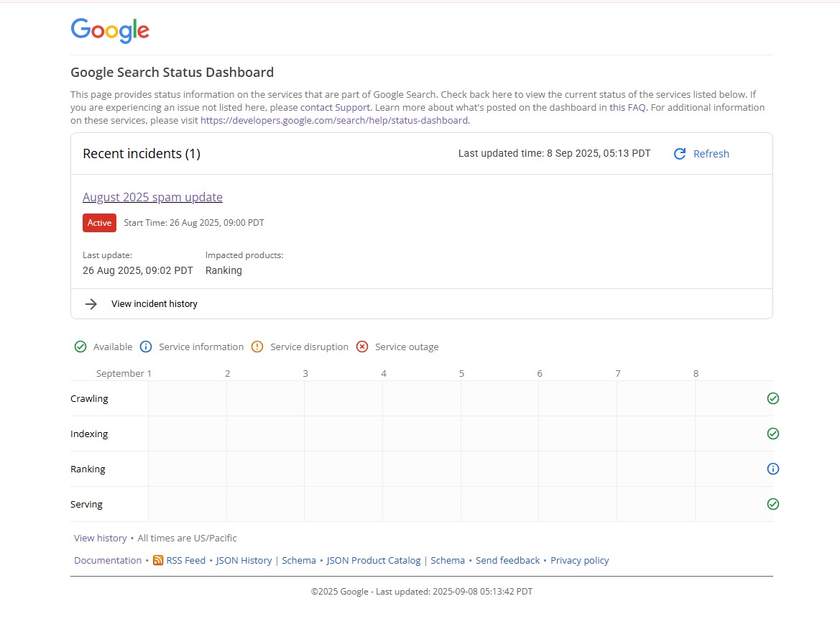Open the August 2025 spam update incident
Viewport: 840px width, 637px height.
[x=152, y=197]
